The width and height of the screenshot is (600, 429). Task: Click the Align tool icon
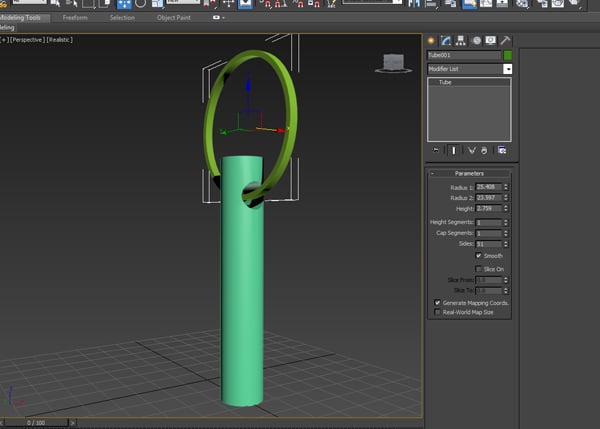coord(431,4)
